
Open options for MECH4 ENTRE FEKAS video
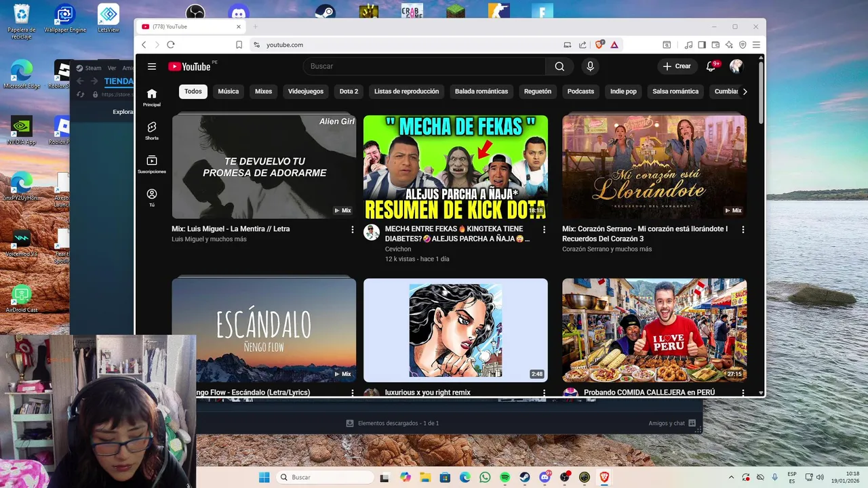pyautogui.click(x=544, y=230)
